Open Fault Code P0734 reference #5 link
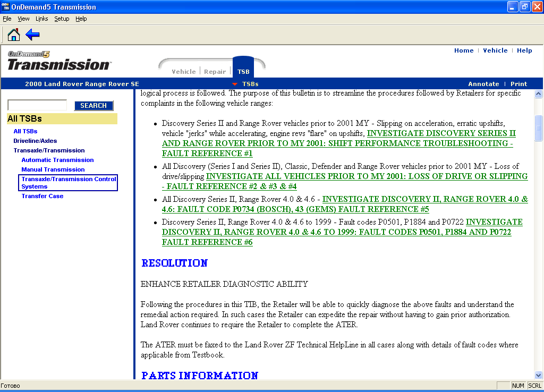The height and width of the screenshot is (392, 544). (345, 204)
